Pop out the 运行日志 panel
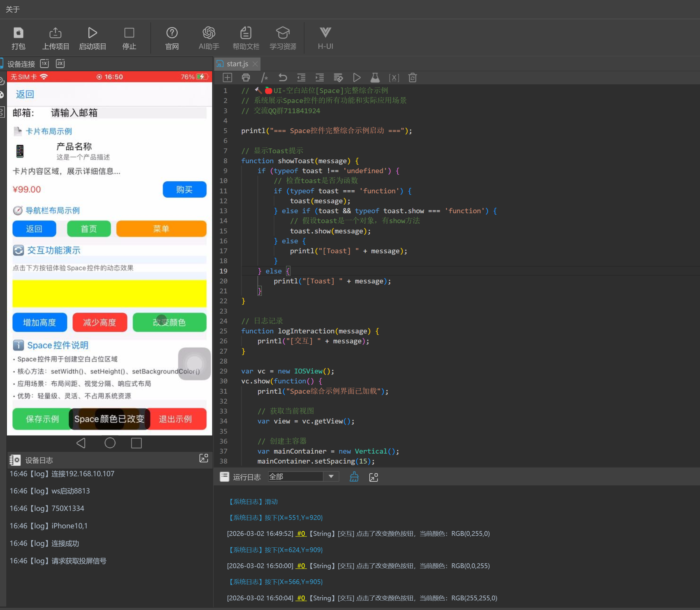 (373, 477)
